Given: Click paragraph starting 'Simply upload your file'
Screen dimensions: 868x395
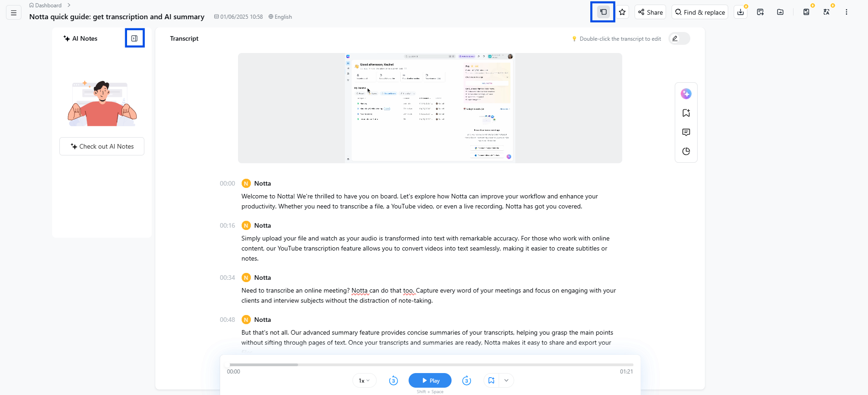Looking at the screenshot, I should [x=425, y=248].
